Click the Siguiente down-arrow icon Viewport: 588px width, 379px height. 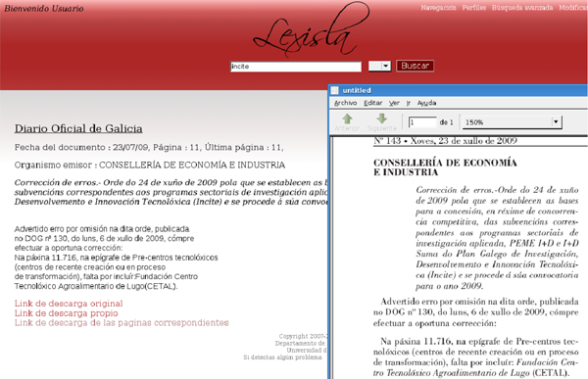pos(382,118)
